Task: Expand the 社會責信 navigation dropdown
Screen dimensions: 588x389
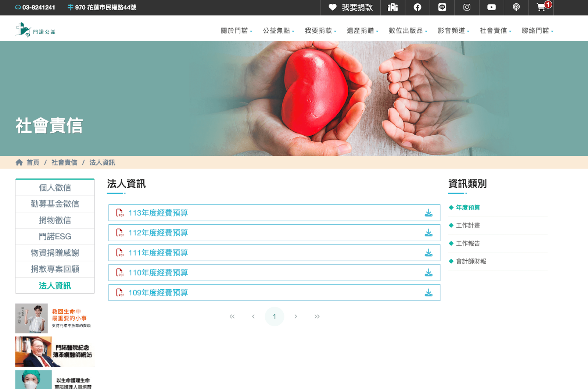Action: 494,31
